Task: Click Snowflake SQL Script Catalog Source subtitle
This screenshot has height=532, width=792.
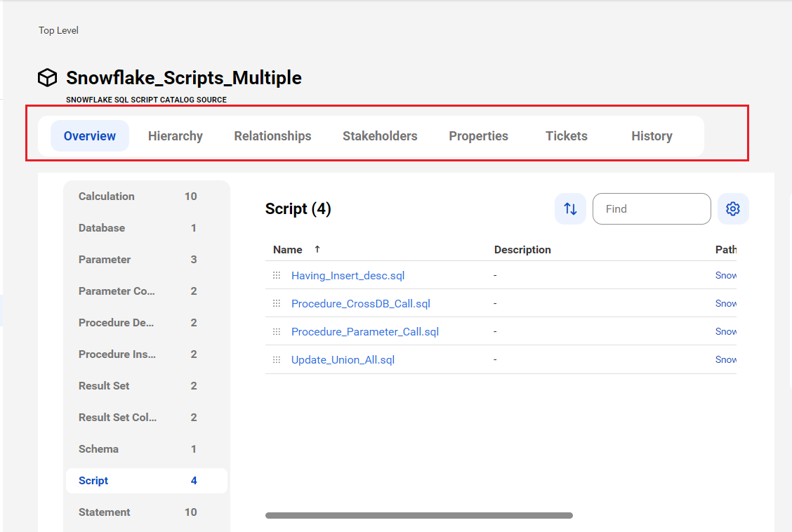Action: point(146,100)
